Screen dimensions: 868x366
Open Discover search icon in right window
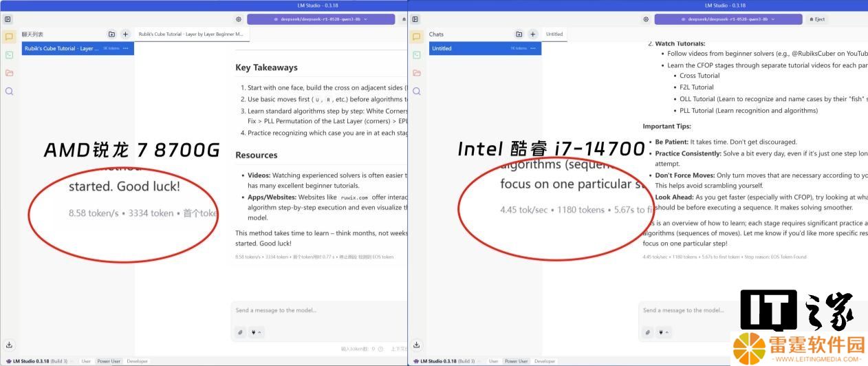click(x=416, y=91)
